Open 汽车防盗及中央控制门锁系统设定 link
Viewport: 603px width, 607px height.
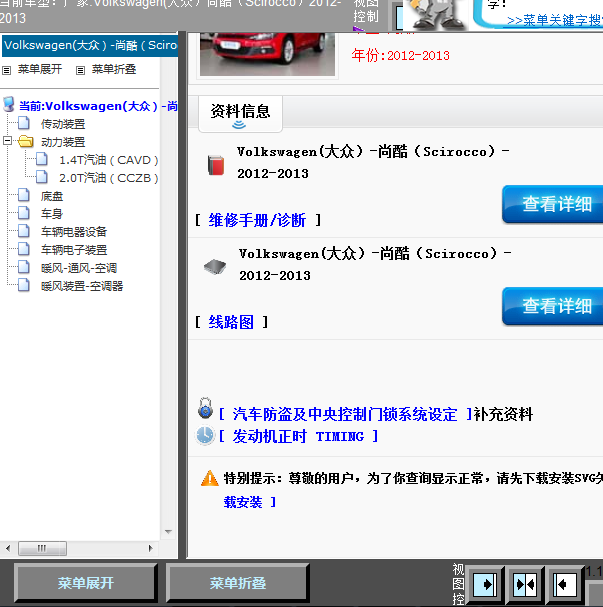(x=345, y=415)
